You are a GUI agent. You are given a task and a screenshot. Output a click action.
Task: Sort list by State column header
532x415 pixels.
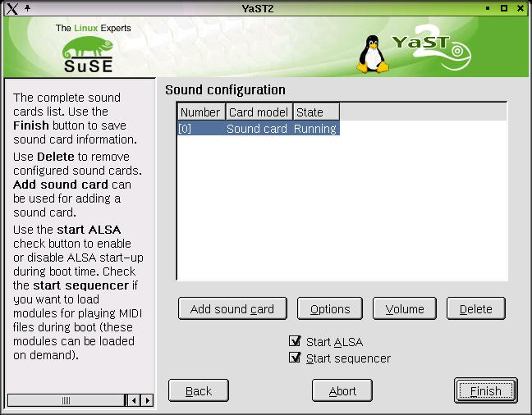point(314,112)
